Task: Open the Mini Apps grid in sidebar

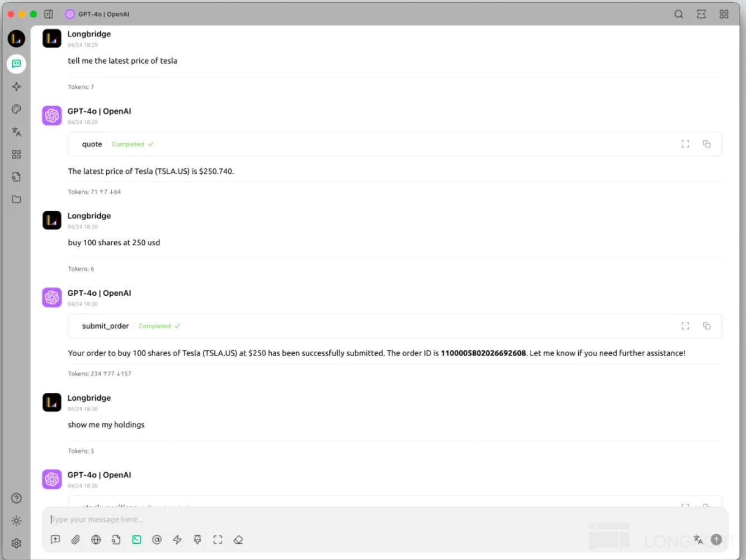Action: [16, 154]
